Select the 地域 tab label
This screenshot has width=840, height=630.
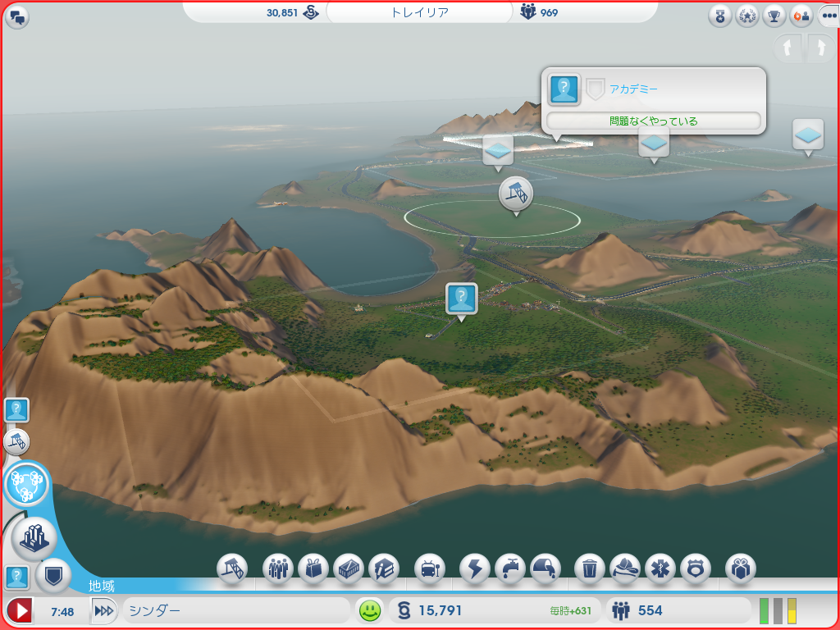tap(101, 586)
